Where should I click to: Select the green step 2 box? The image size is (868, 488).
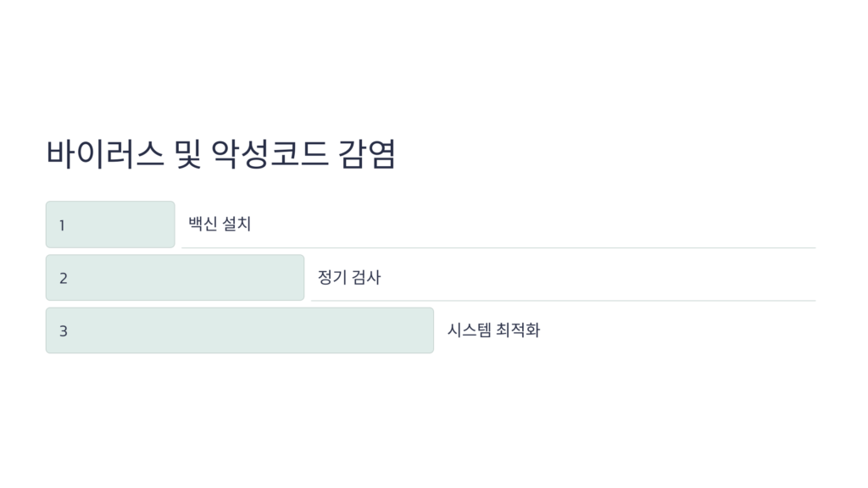pyautogui.click(x=175, y=278)
